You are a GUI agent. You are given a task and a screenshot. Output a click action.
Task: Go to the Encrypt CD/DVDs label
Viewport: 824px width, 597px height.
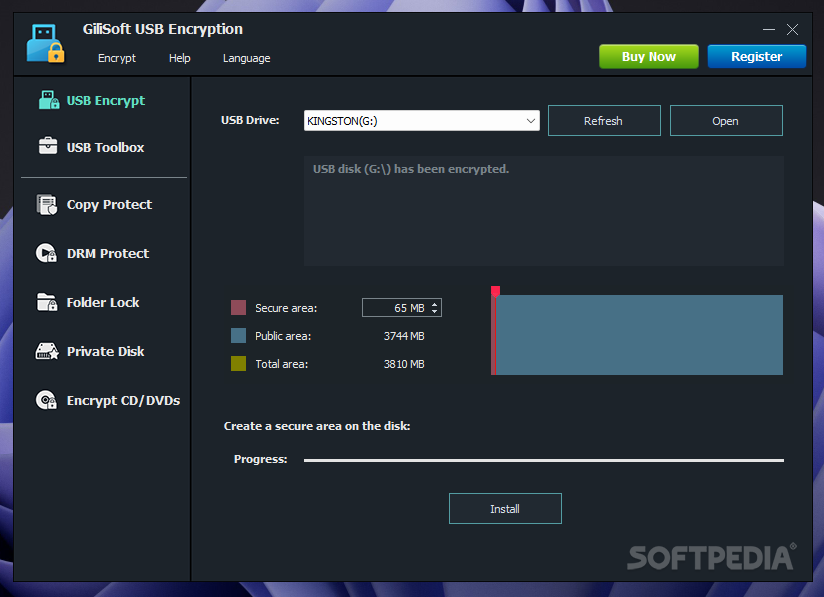pyautogui.click(x=123, y=400)
